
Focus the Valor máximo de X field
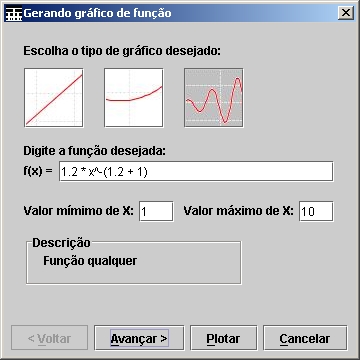tap(316, 211)
